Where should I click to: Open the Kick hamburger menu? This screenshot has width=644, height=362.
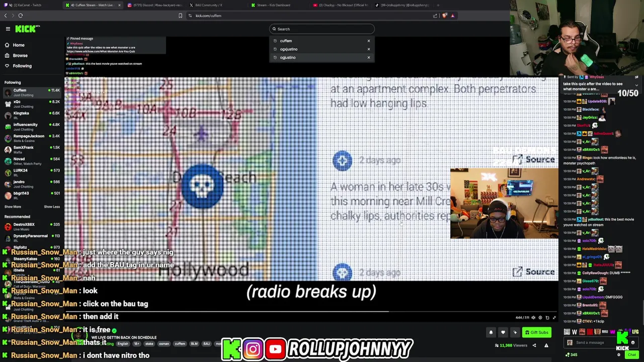point(8,29)
